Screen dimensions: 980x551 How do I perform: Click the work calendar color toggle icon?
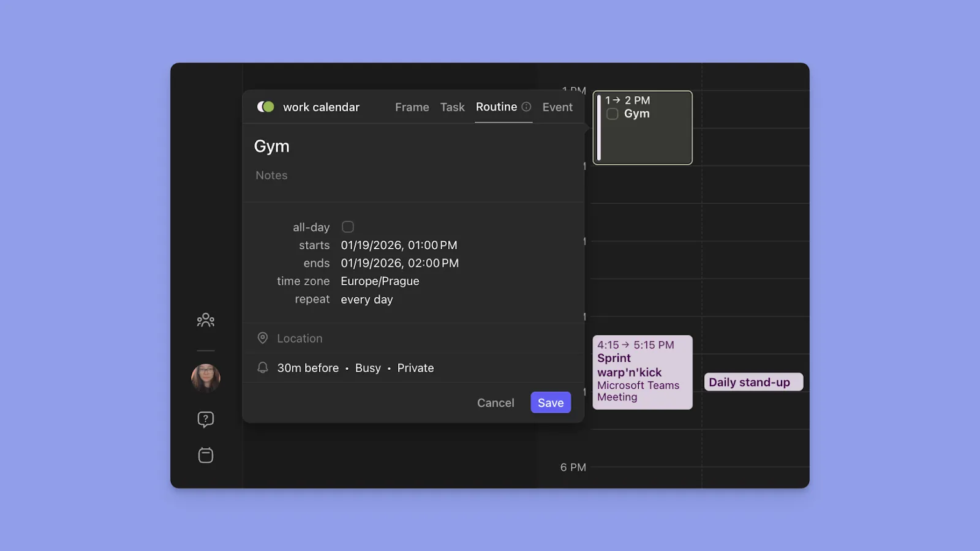[x=265, y=107]
